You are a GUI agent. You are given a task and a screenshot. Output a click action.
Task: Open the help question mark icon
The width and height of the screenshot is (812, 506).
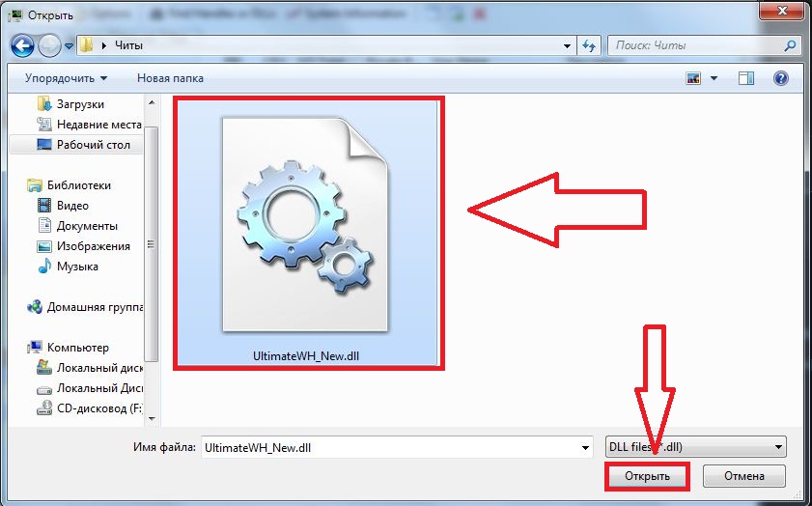[x=781, y=77]
